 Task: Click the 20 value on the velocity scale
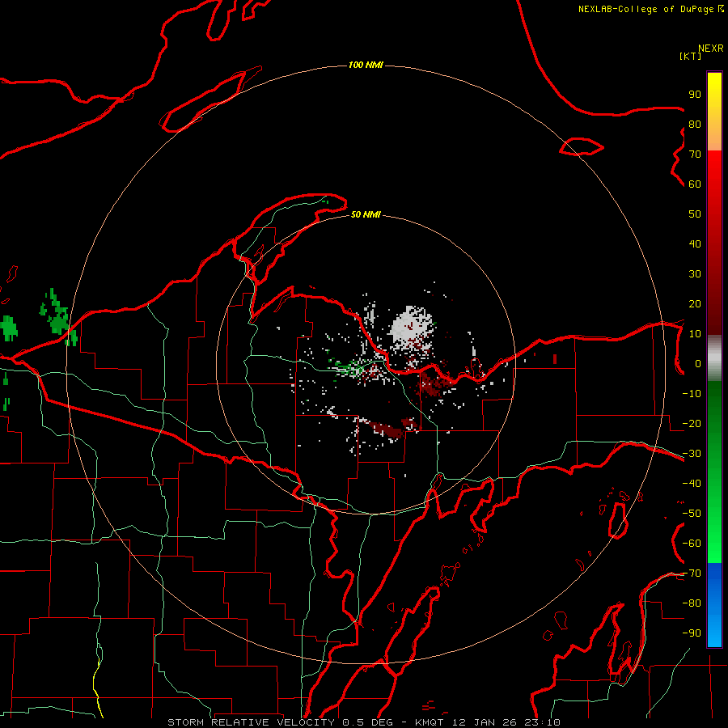coord(695,303)
